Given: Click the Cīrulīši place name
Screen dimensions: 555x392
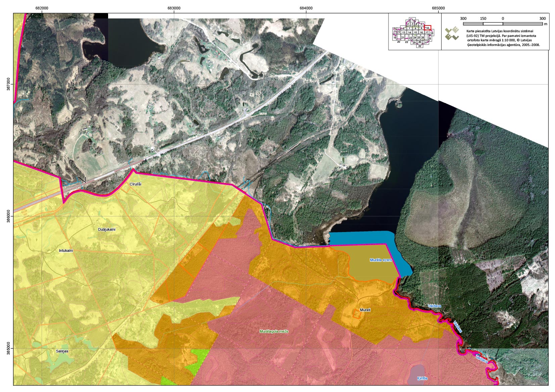Looking at the screenshot, I should click(135, 184).
